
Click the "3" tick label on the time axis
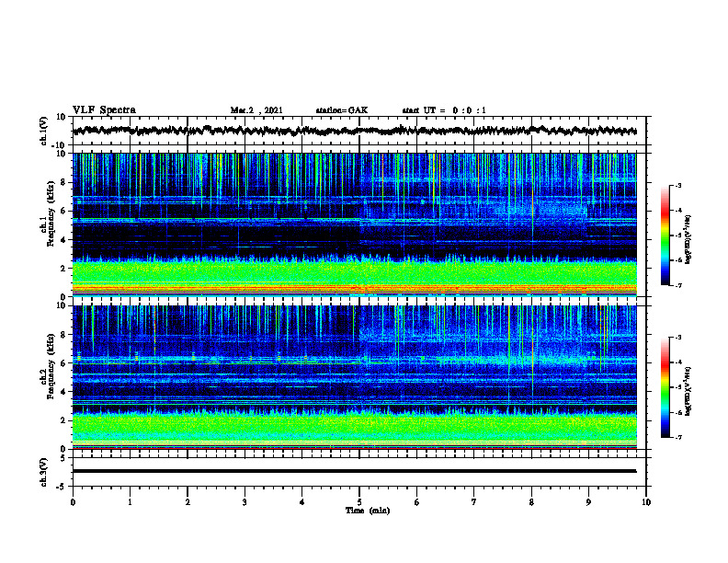[x=245, y=502]
